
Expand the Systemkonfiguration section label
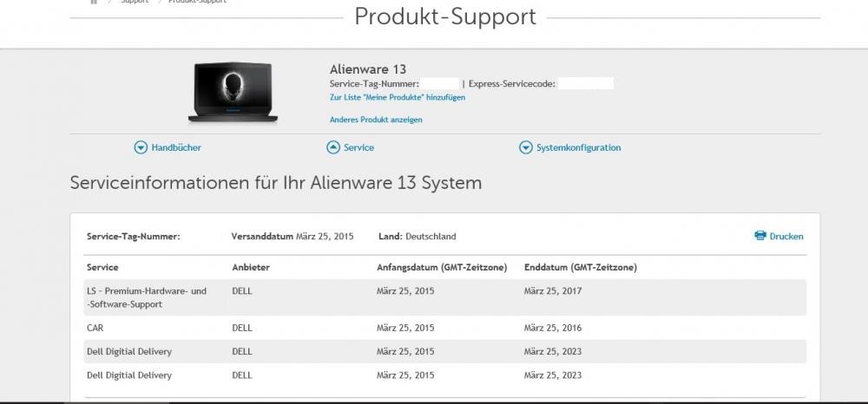tap(578, 148)
